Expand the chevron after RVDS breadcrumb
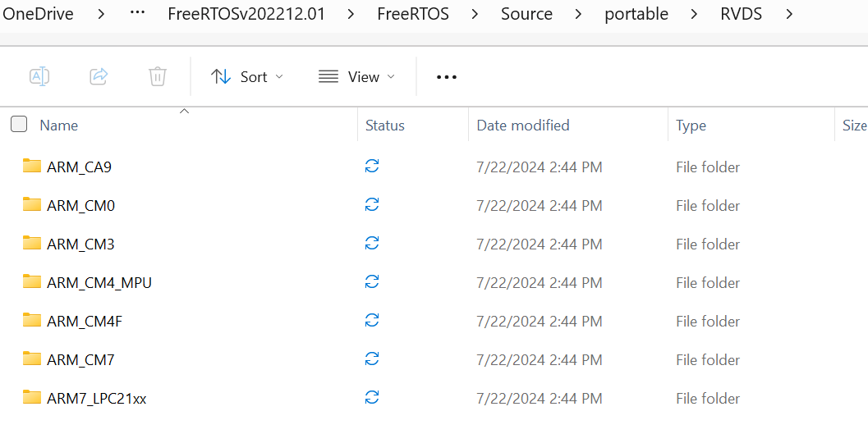 click(x=789, y=14)
